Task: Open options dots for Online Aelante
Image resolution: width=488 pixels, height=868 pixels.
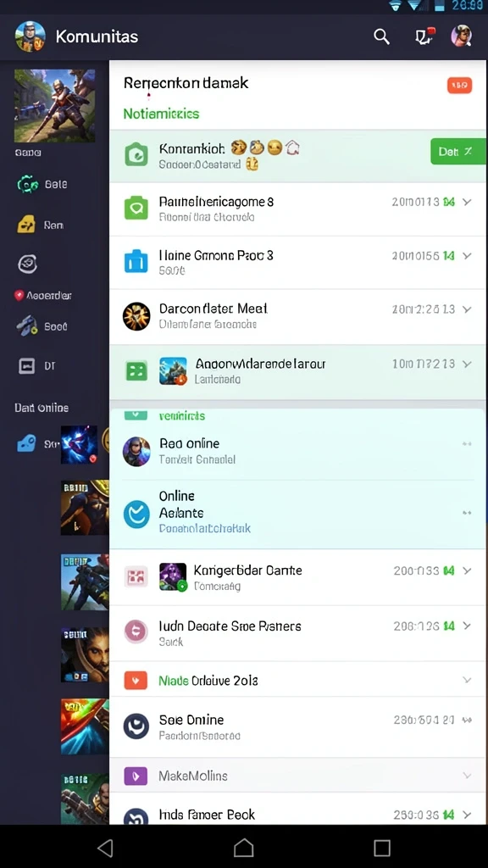Action: [467, 513]
